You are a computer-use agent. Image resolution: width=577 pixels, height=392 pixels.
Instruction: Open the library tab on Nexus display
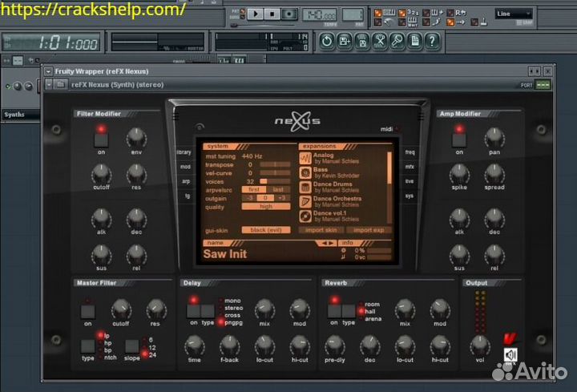click(x=184, y=152)
